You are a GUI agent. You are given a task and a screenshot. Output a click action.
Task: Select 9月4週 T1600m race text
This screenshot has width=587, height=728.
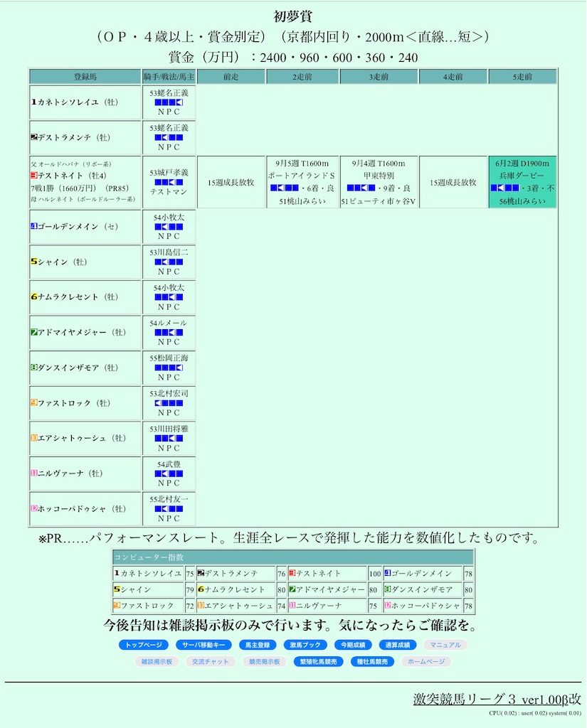point(379,164)
